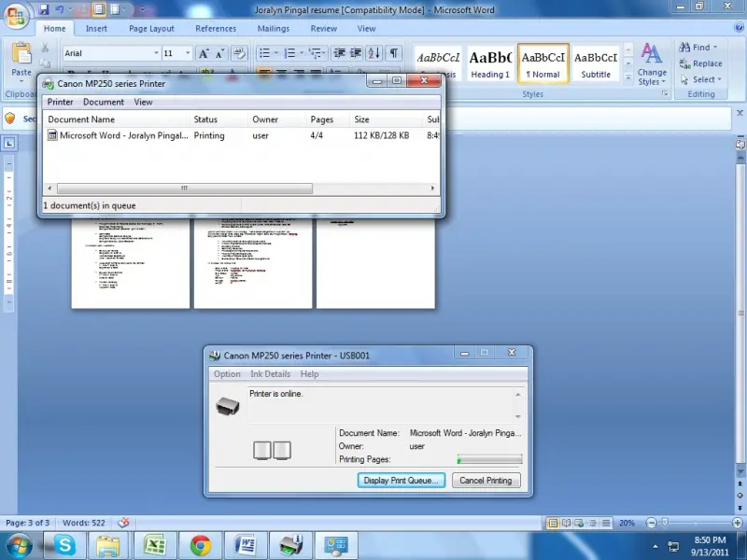This screenshot has height=560, width=747.
Task: Switch to Full Screen Reading view
Action: (566, 523)
